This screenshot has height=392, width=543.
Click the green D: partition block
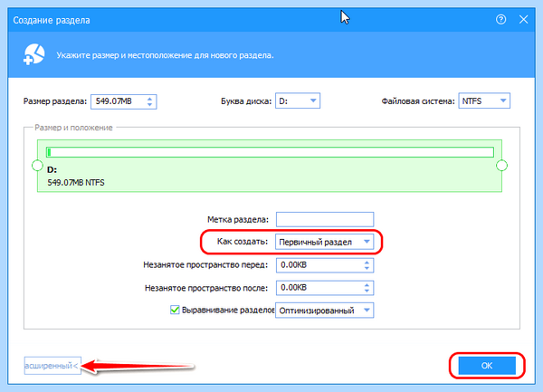[x=270, y=166]
